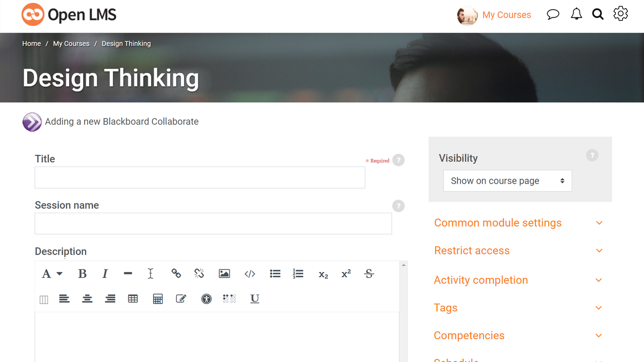
Task: Open the accessibility checker icon
Action: 206,299
